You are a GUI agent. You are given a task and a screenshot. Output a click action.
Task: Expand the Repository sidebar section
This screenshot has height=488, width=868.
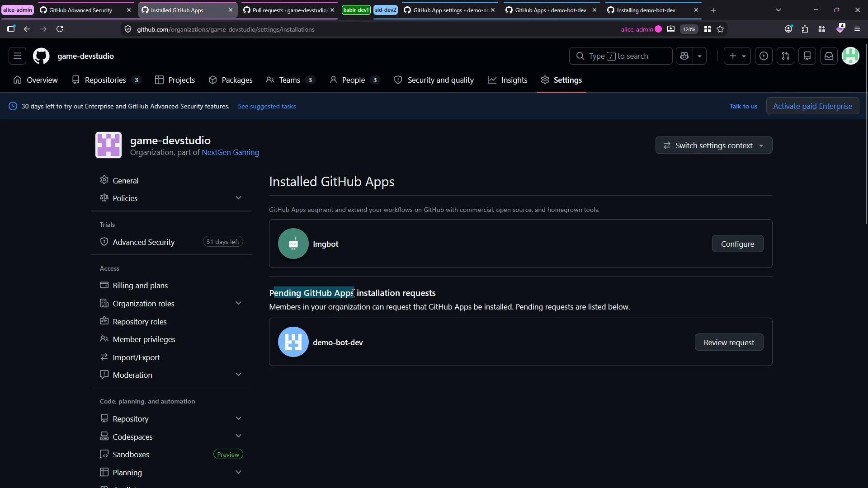click(171, 419)
